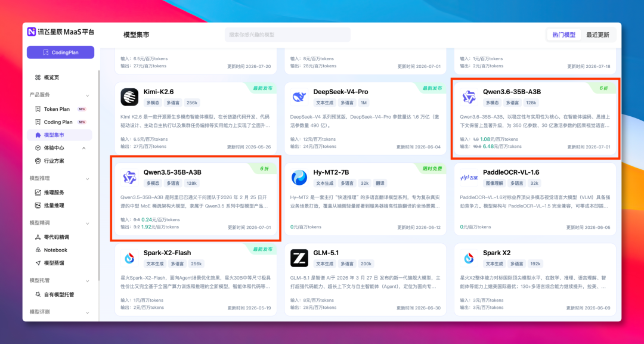Click the Spark X2 flame logo
The height and width of the screenshot is (344, 644).
469,258
